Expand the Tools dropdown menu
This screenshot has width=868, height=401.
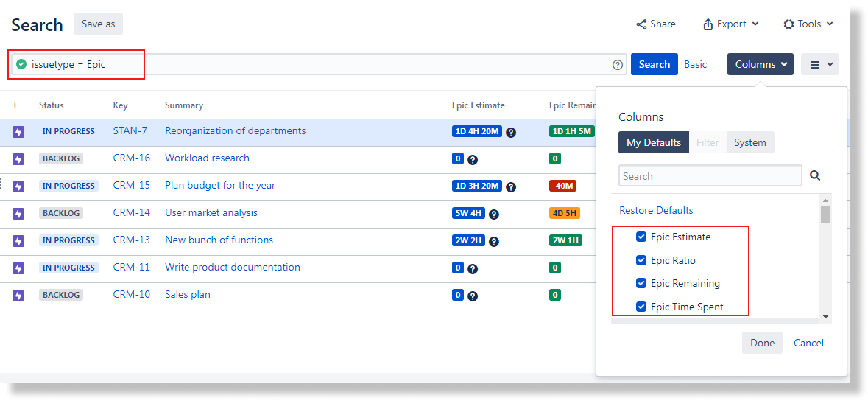pyautogui.click(x=808, y=24)
